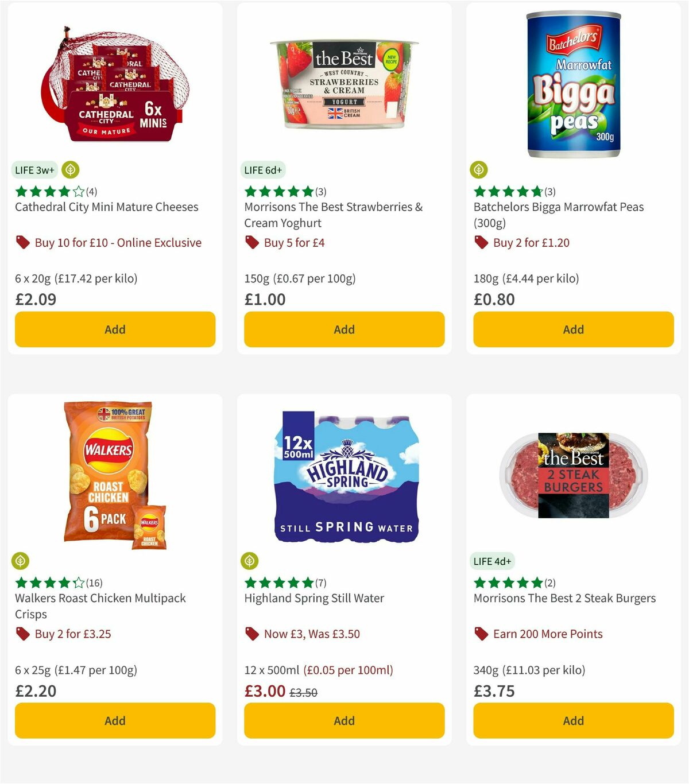The width and height of the screenshot is (689, 784).
Task: Select the leaf icon above Batchelors Bigga Peas rating
Action: click(x=480, y=170)
